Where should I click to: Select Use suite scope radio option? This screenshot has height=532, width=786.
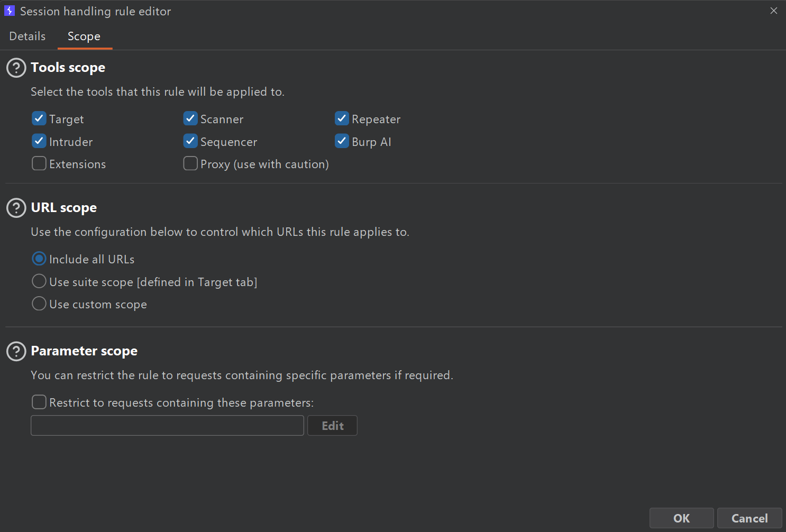click(x=39, y=281)
